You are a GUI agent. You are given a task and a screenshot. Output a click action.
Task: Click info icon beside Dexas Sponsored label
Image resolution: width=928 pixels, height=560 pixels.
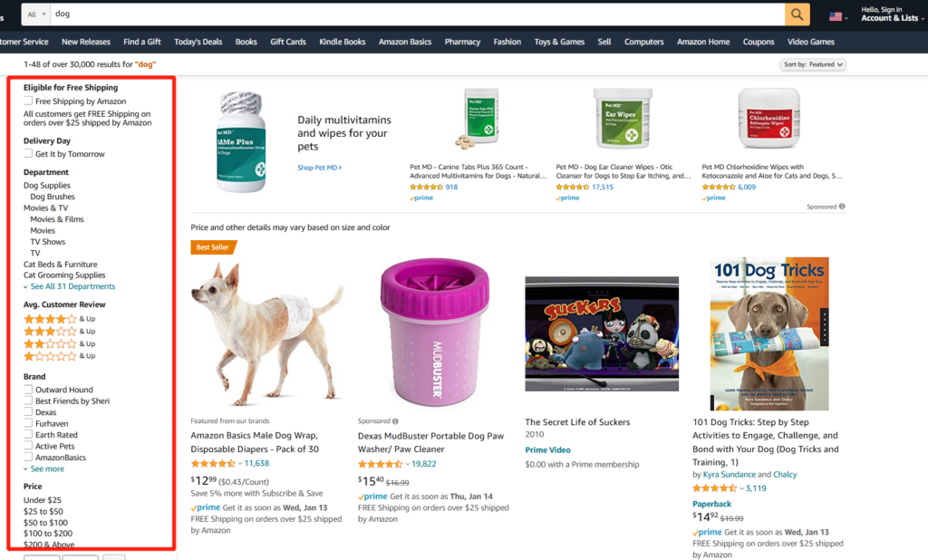395,421
